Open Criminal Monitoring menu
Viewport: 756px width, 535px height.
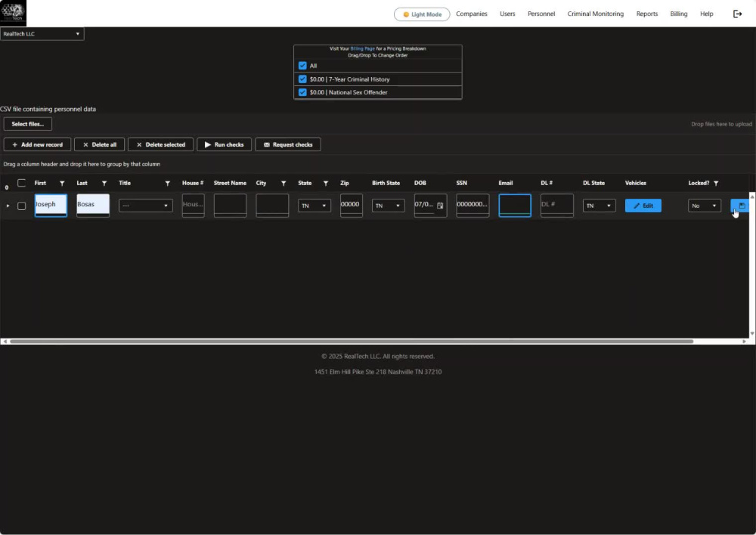coord(596,14)
